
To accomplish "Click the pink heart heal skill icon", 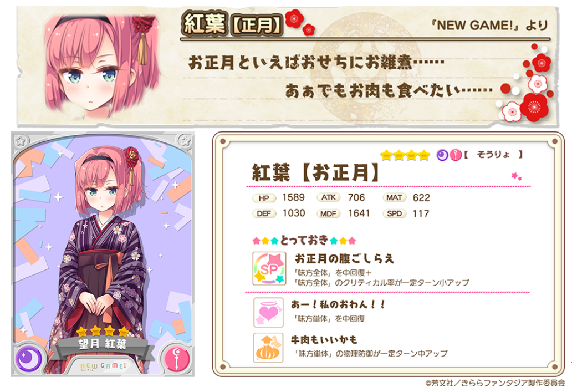I will pyautogui.click(x=269, y=312).
